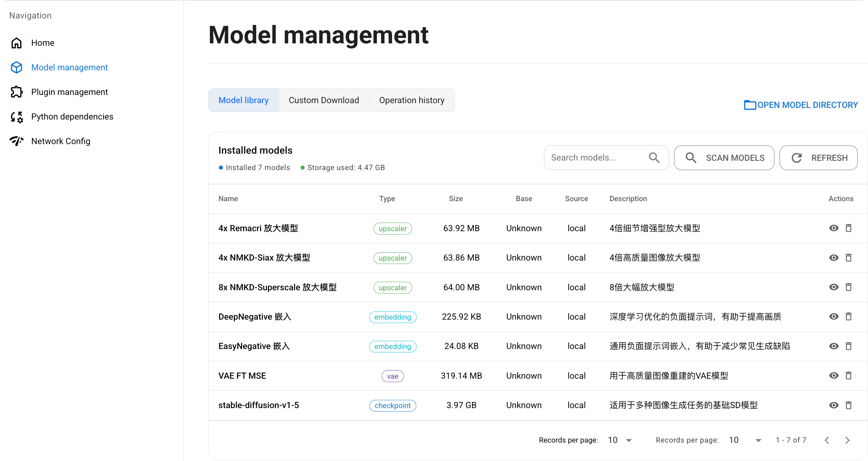This screenshot has height=461, width=868.
Task: Open Network Config via wifi icon
Action: click(16, 141)
